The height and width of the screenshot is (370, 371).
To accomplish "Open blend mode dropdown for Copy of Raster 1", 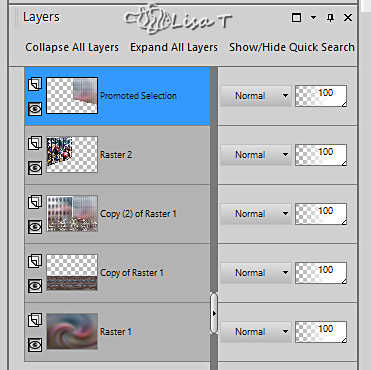I will (x=256, y=273).
